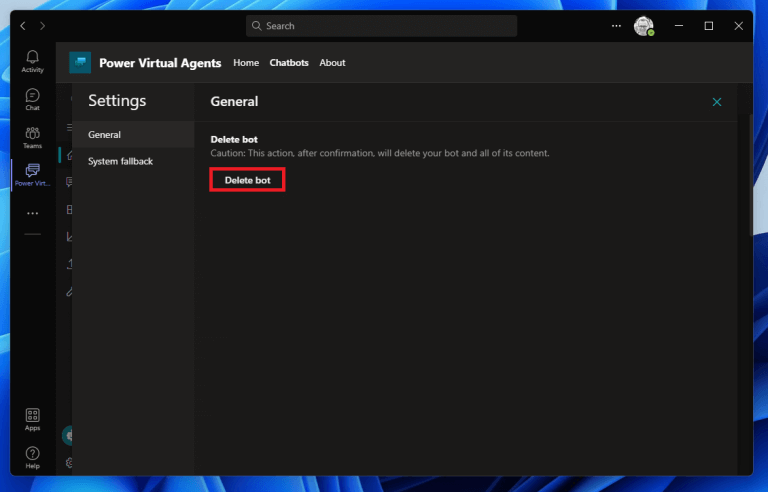This screenshot has height=492, width=768.
Task: Open the Chatbots tab
Action: tap(289, 63)
